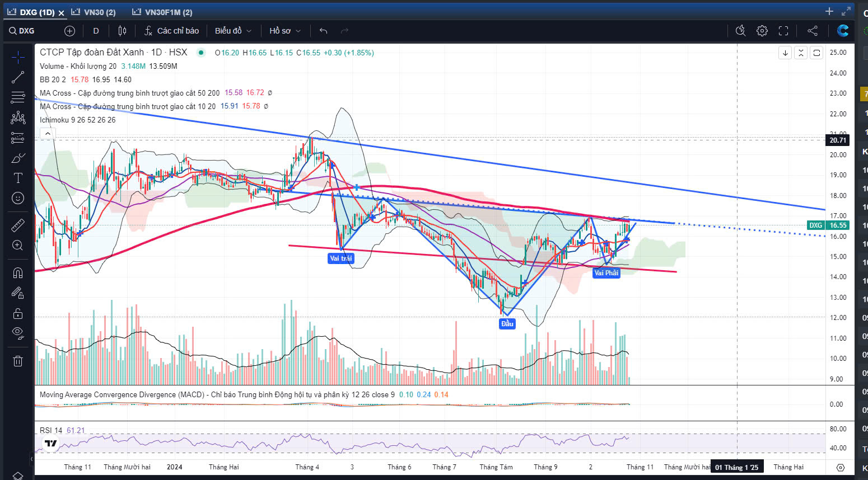This screenshot has width=868, height=480.
Task: Select the trend line drawing tool
Action: point(18,77)
